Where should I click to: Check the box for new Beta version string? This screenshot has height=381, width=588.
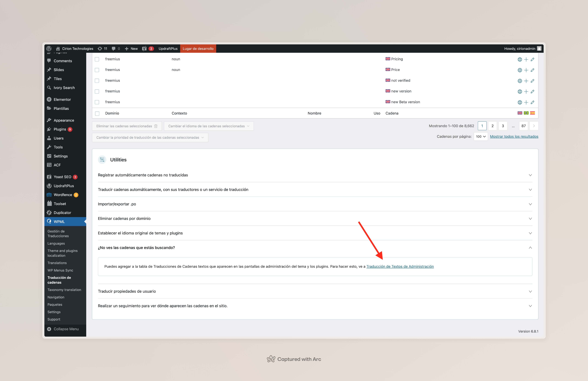97,102
